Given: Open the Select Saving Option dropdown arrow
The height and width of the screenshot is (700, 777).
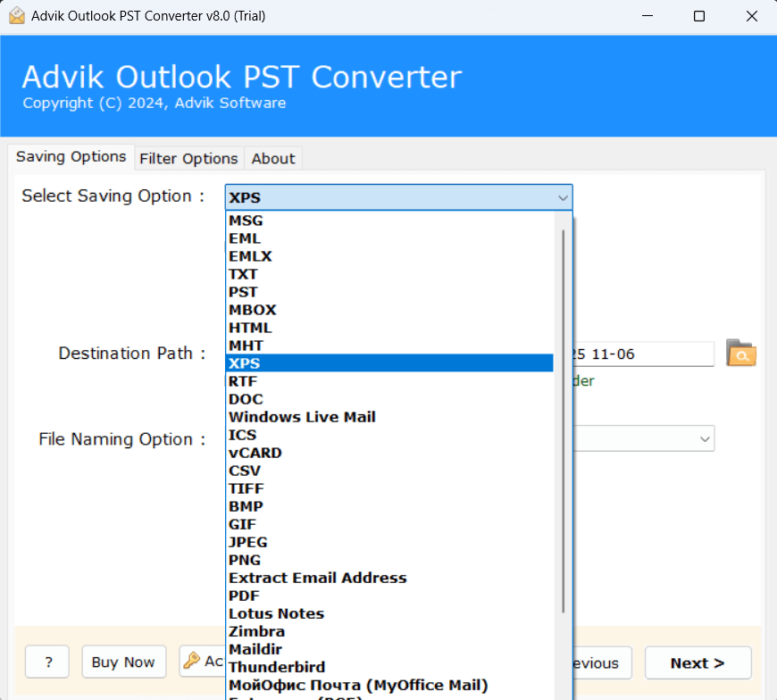Looking at the screenshot, I should pos(563,197).
